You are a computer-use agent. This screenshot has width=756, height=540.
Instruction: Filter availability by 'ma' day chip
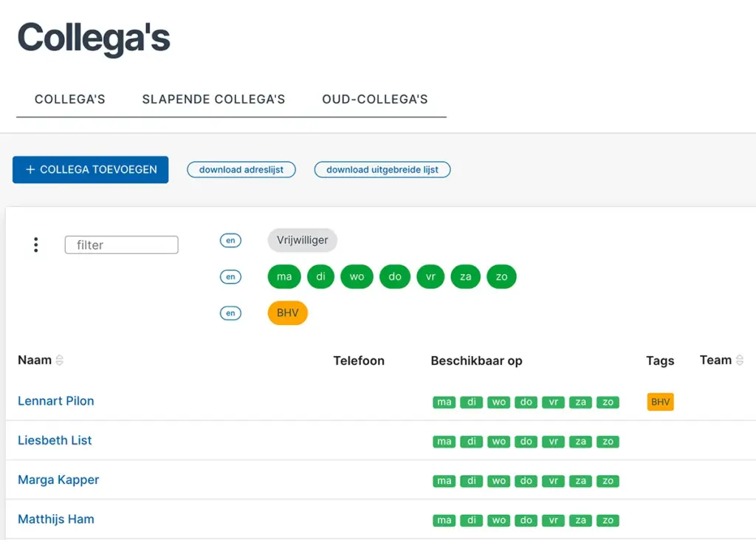point(284,277)
